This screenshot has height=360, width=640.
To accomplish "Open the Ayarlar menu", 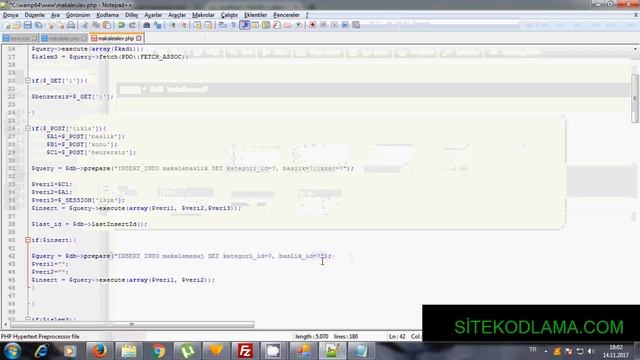I will [153, 15].
